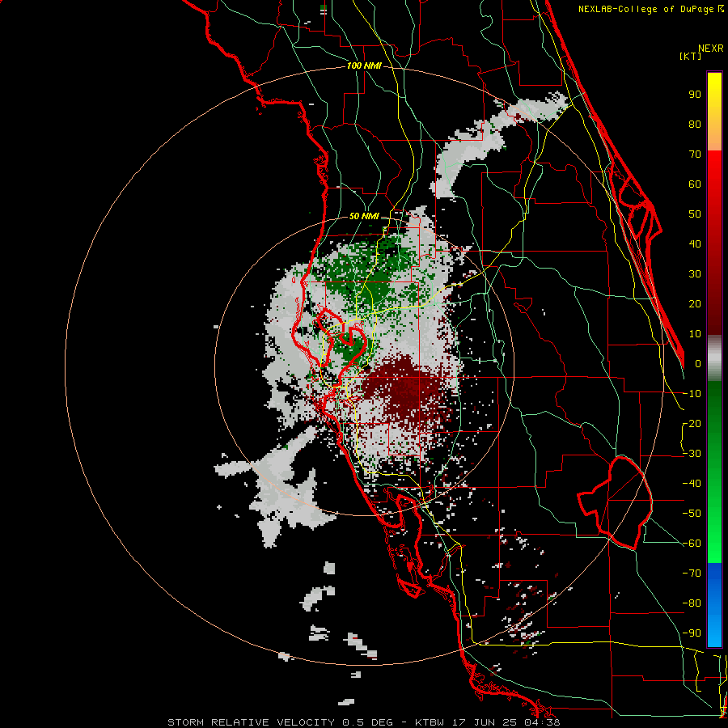The width and height of the screenshot is (728, 728).
Task: Select the 30 value on velocity scale
Action: 695,274
